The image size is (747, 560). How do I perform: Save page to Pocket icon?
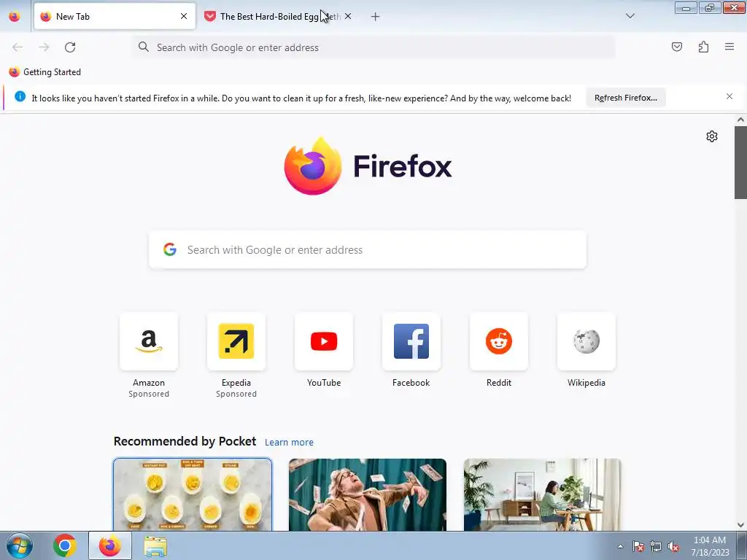pos(677,47)
